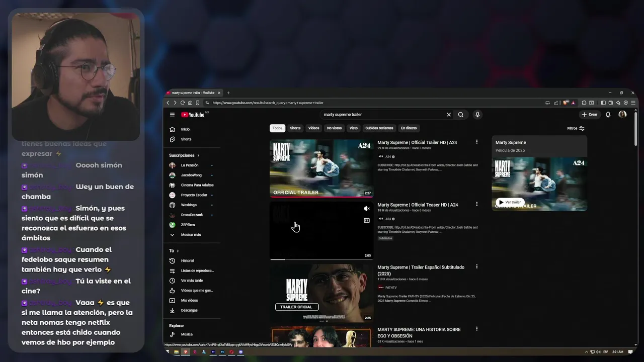
Task: Select the Todos filter chip
Action: (x=277, y=128)
